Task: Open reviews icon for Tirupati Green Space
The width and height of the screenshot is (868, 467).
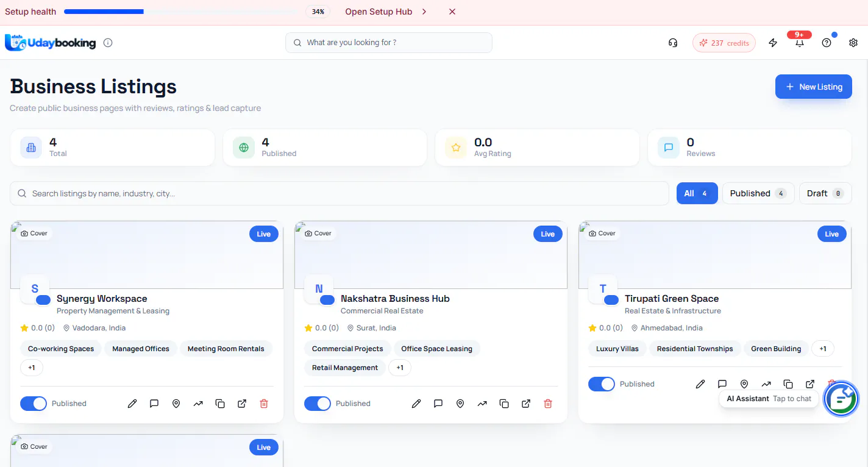Action: (722, 384)
